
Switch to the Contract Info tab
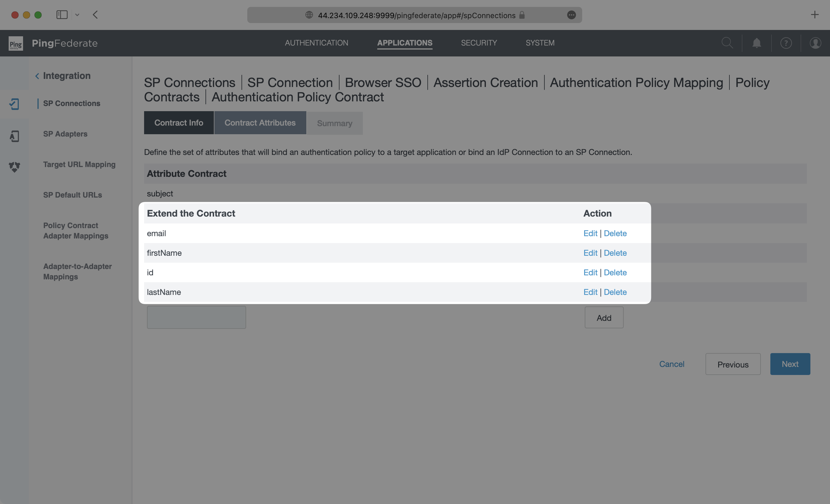click(x=178, y=123)
